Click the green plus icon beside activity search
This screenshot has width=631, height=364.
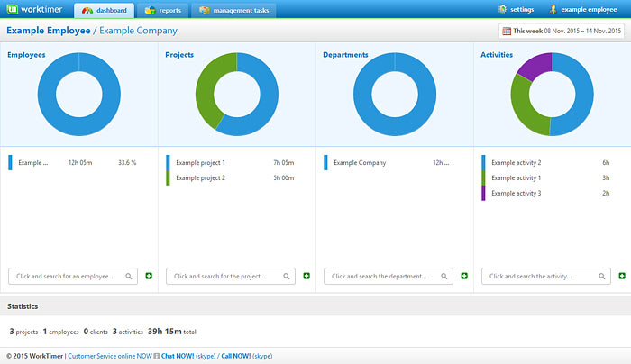(x=621, y=276)
